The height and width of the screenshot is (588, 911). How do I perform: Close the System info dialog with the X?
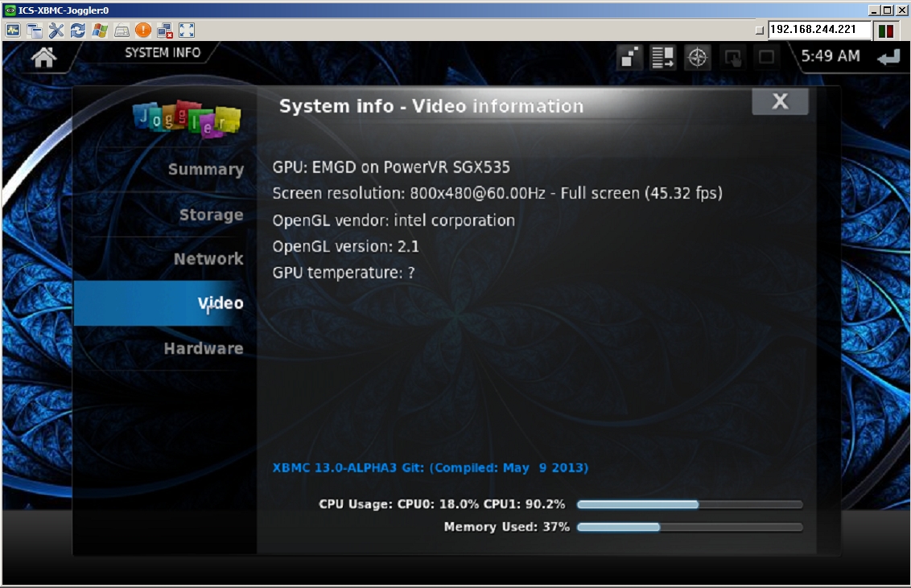click(x=780, y=101)
